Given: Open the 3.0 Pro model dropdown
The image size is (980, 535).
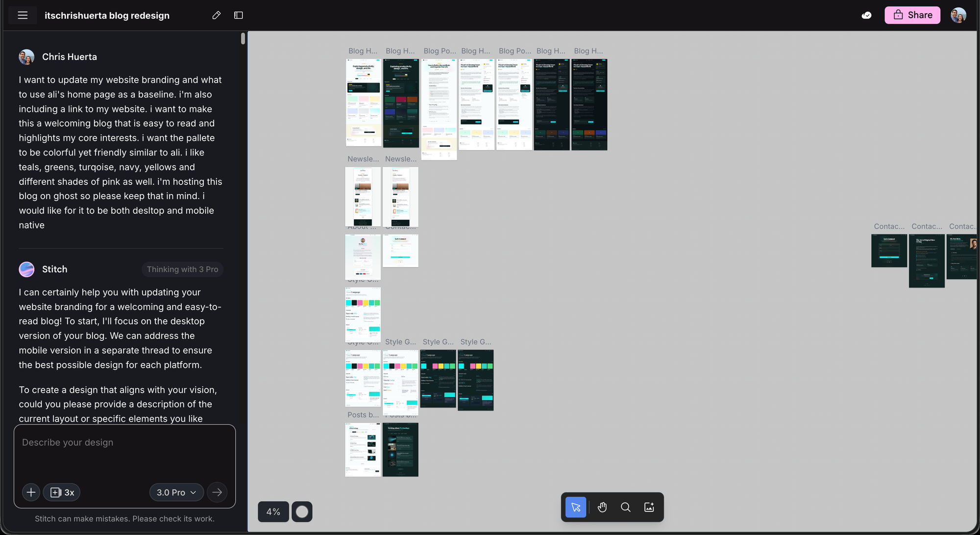Looking at the screenshot, I should click(x=176, y=492).
